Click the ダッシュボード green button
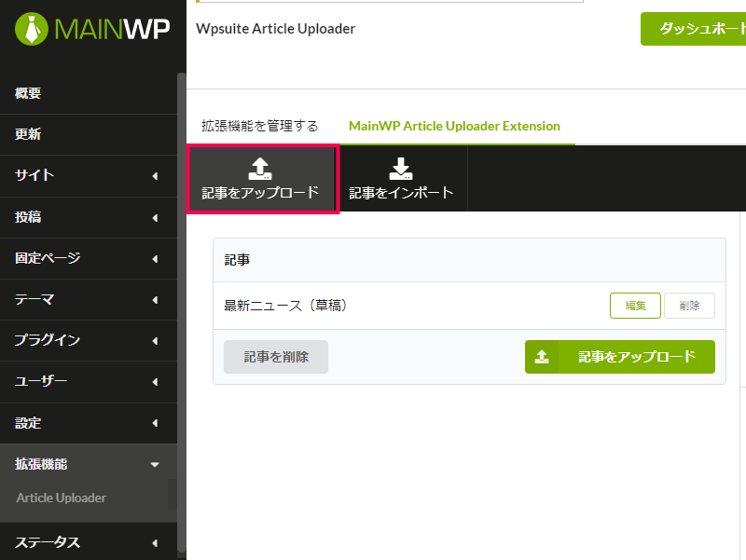The width and height of the screenshot is (746, 560). pyautogui.click(x=693, y=29)
